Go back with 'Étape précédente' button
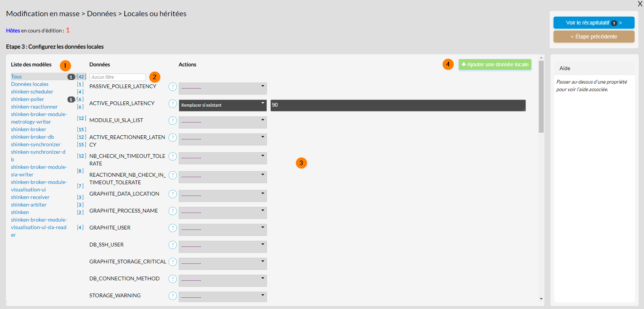This screenshot has width=644, height=309. click(593, 37)
